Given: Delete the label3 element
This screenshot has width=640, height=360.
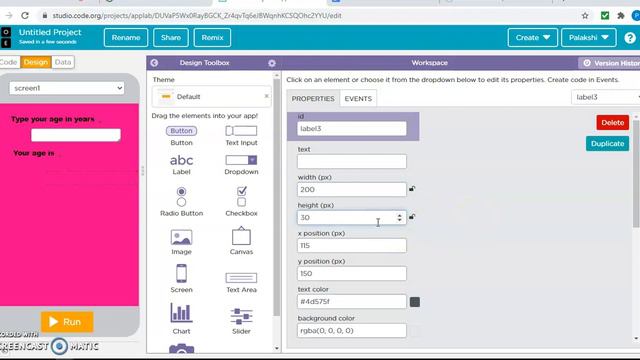Looking at the screenshot, I should point(612,122).
